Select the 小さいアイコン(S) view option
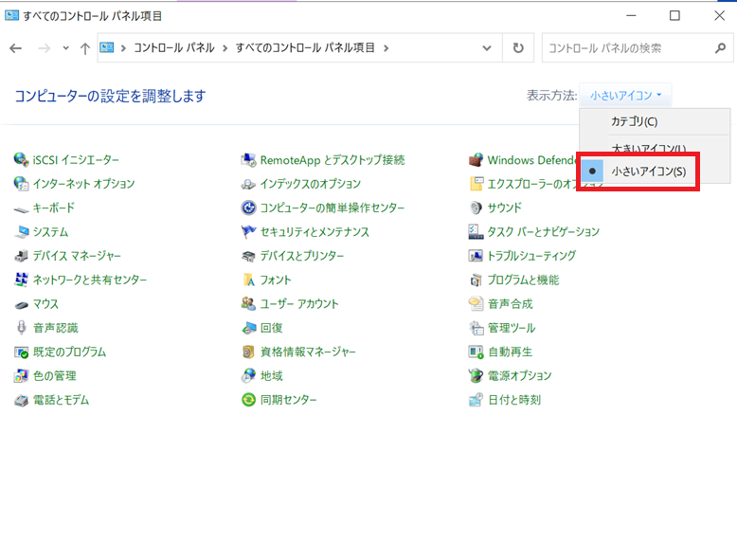Screen dimensions: 737x560 coord(648,172)
